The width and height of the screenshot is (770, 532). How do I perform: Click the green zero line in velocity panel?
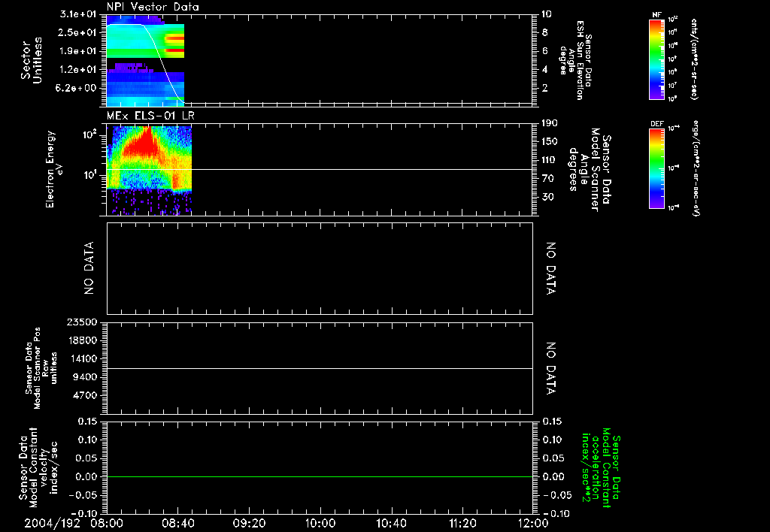point(320,477)
